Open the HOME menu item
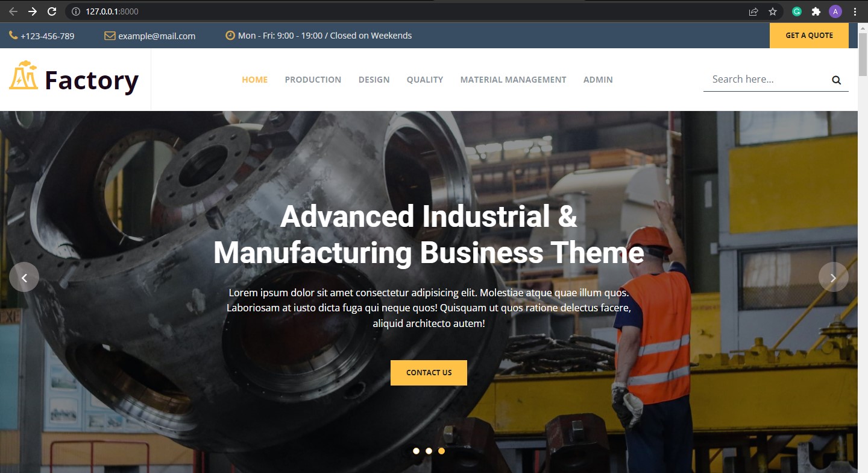 (x=255, y=80)
